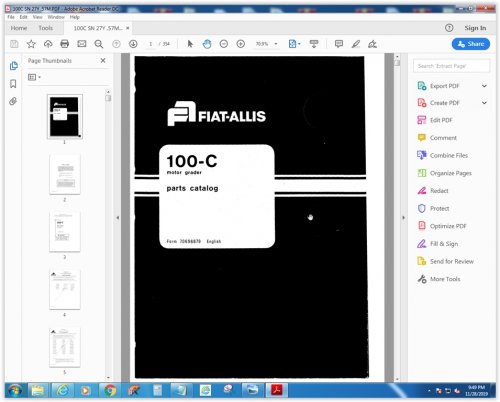Close the Page Thumbnails panel
The image size is (500, 402).
pos(103,60)
